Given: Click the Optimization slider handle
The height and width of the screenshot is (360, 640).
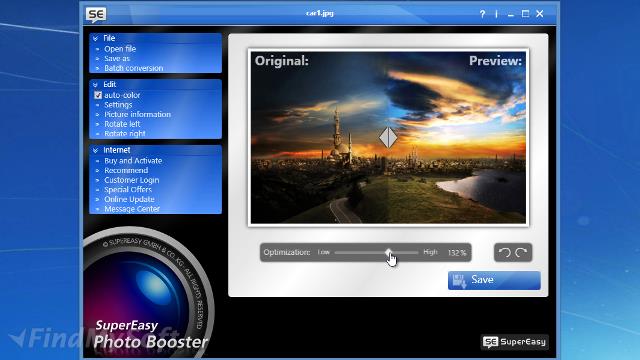Looking at the screenshot, I should tap(388, 253).
